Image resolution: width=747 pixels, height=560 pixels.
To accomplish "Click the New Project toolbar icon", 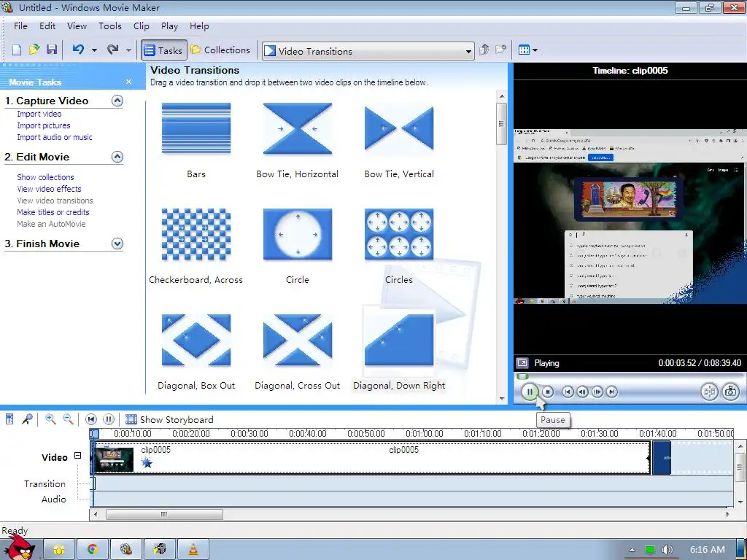I will pyautogui.click(x=17, y=50).
